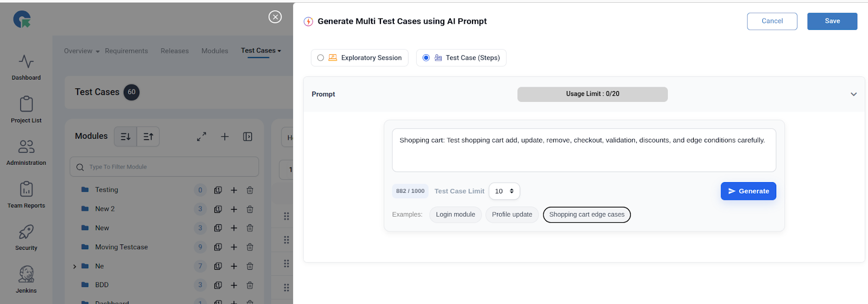Open Project List from the sidebar
The height and width of the screenshot is (304, 868).
pos(26,104)
